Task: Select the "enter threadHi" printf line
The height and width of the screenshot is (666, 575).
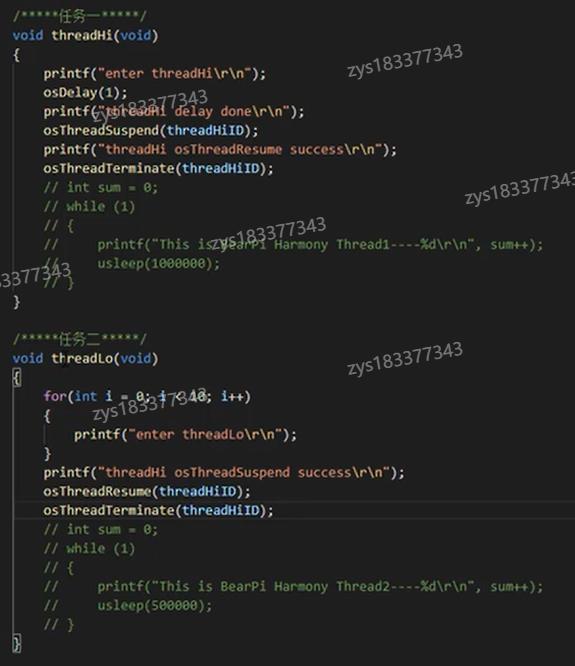Action: 155,73
